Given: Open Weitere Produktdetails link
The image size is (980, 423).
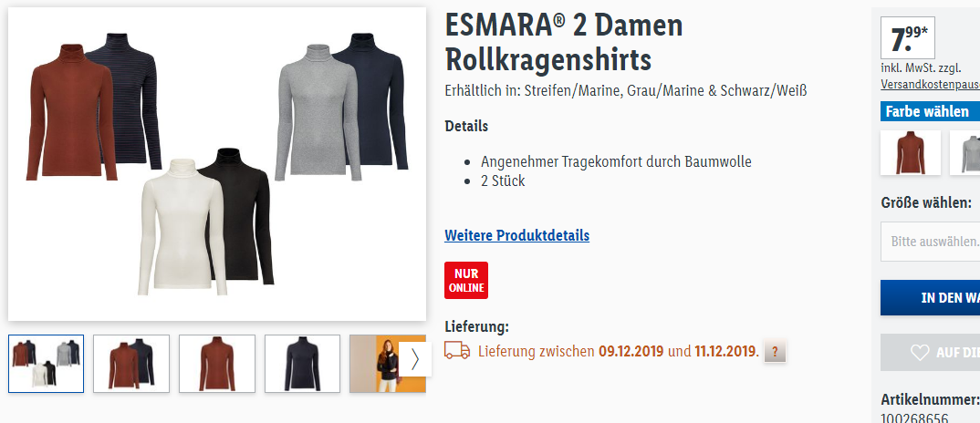Looking at the screenshot, I should 516,235.
